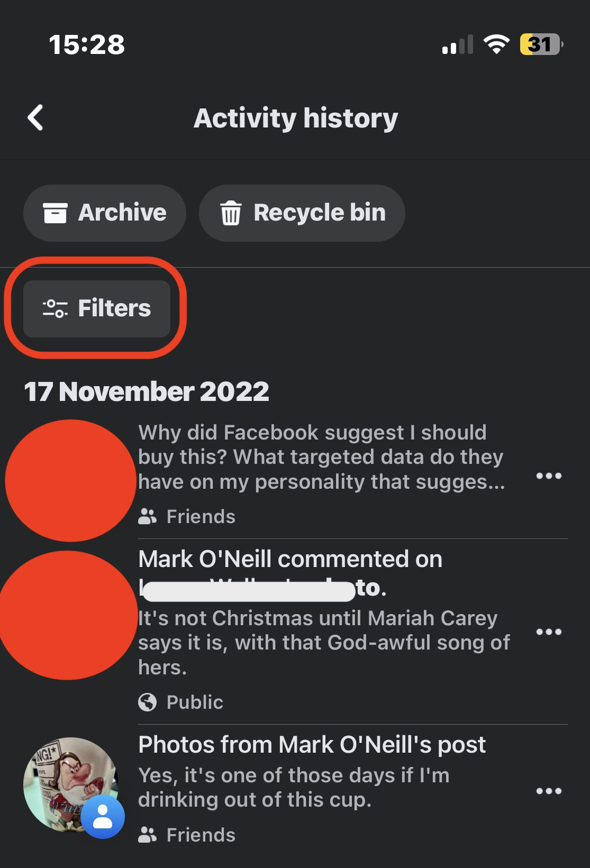Screen dimensions: 590x868
Task: Open options for Mariah Carey comment
Action: 549,632
